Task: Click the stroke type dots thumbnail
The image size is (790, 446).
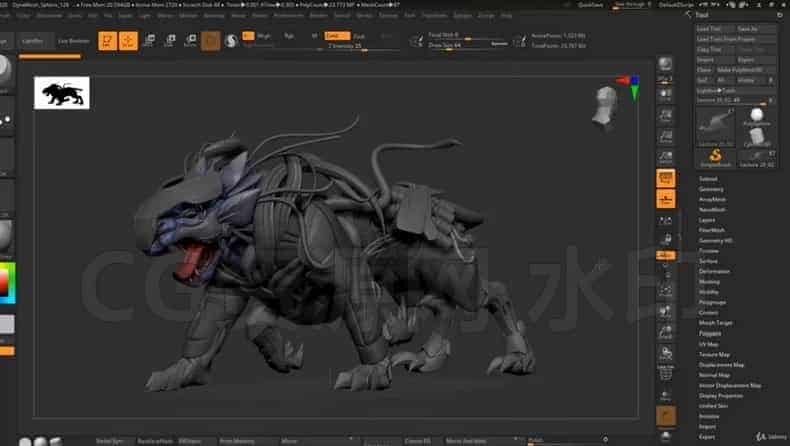Action: click(x=7, y=119)
